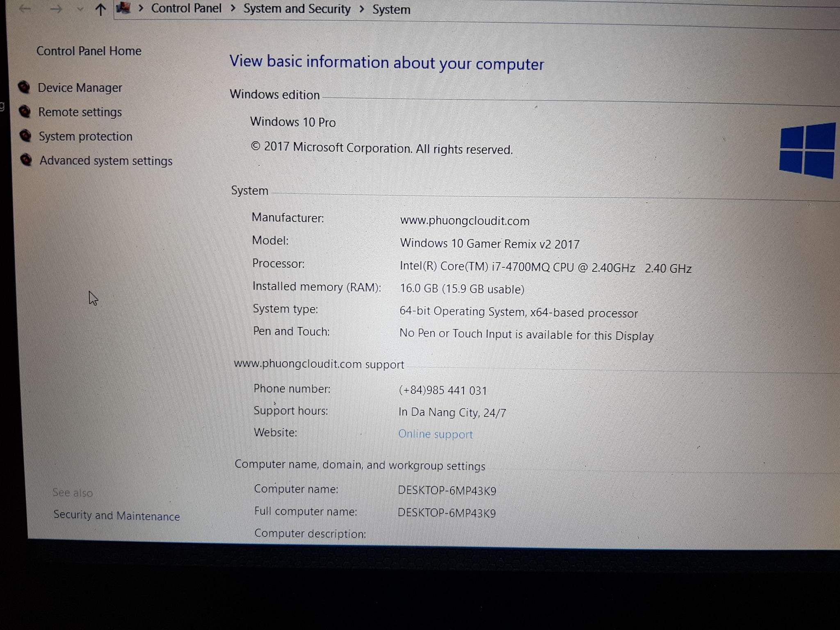The image size is (840, 630).
Task: Click shield icon beside System protection
Action: [x=26, y=135]
